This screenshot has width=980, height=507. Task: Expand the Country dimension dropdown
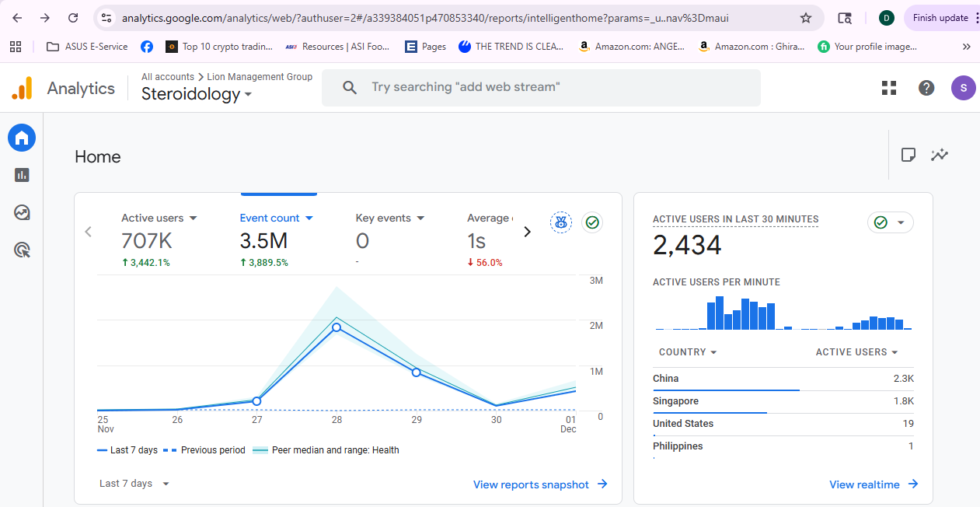(x=688, y=352)
